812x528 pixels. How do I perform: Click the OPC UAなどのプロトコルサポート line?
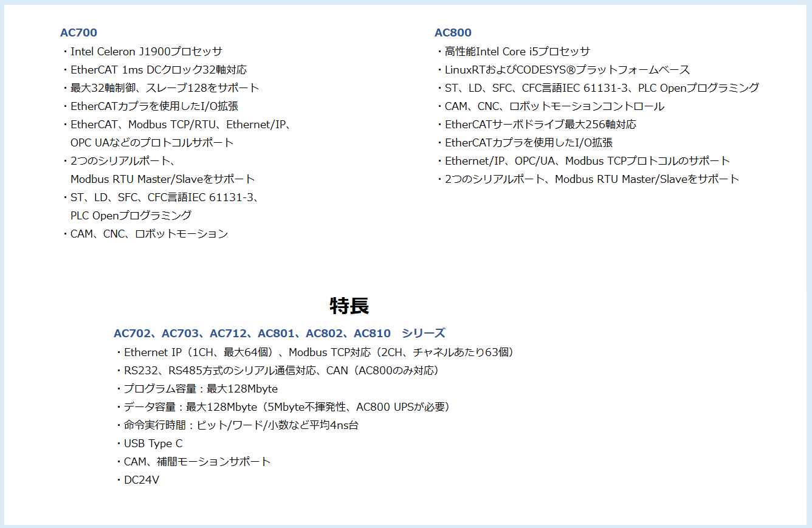152,143
